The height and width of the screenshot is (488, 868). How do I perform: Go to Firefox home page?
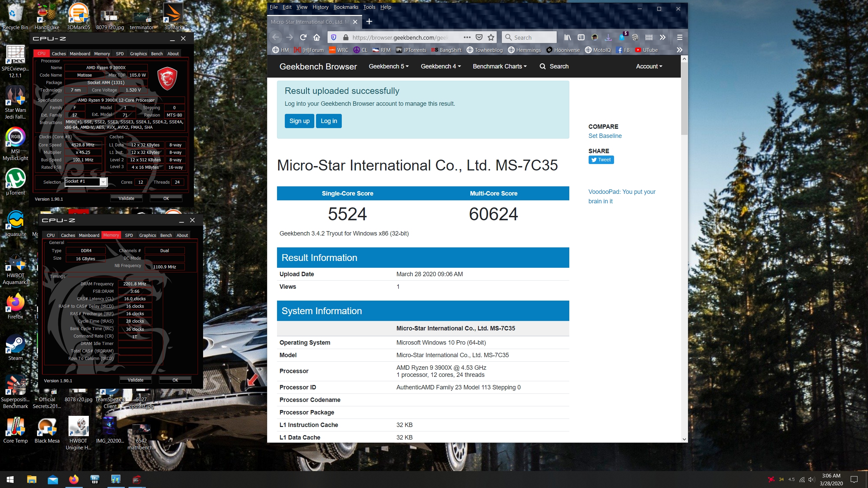pos(317,37)
